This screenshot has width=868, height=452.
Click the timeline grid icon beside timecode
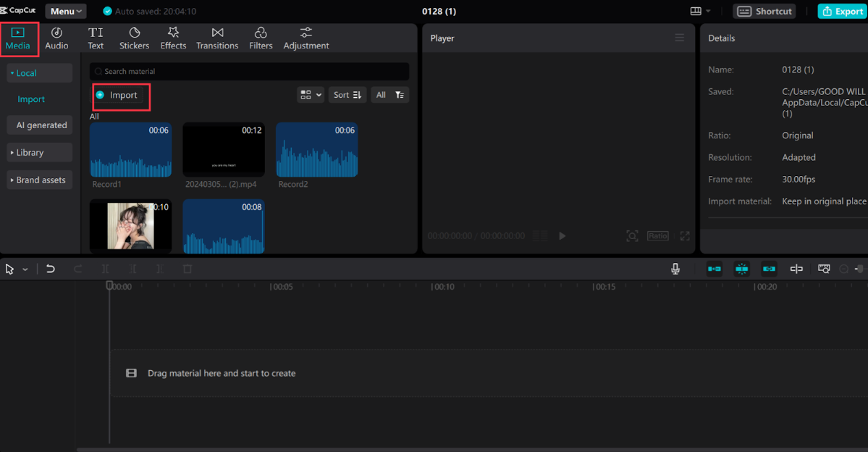tap(540, 236)
